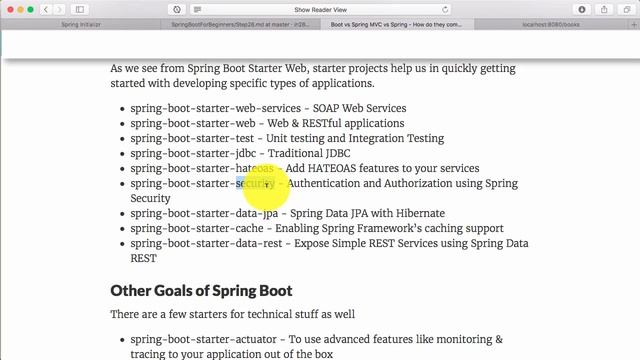Image resolution: width=640 pixels, height=360 pixels.
Task: Click 'Authentication and Authorization using Spring' text
Action: (x=402, y=183)
